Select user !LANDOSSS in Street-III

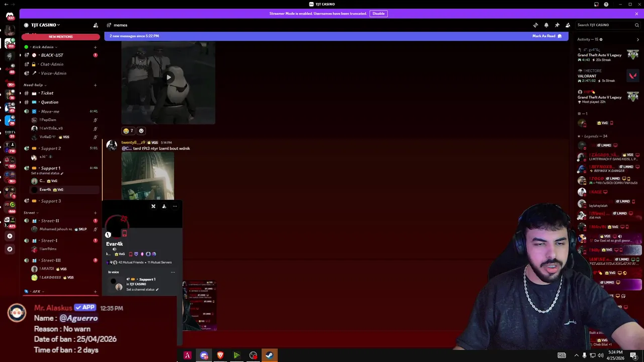coord(52,278)
